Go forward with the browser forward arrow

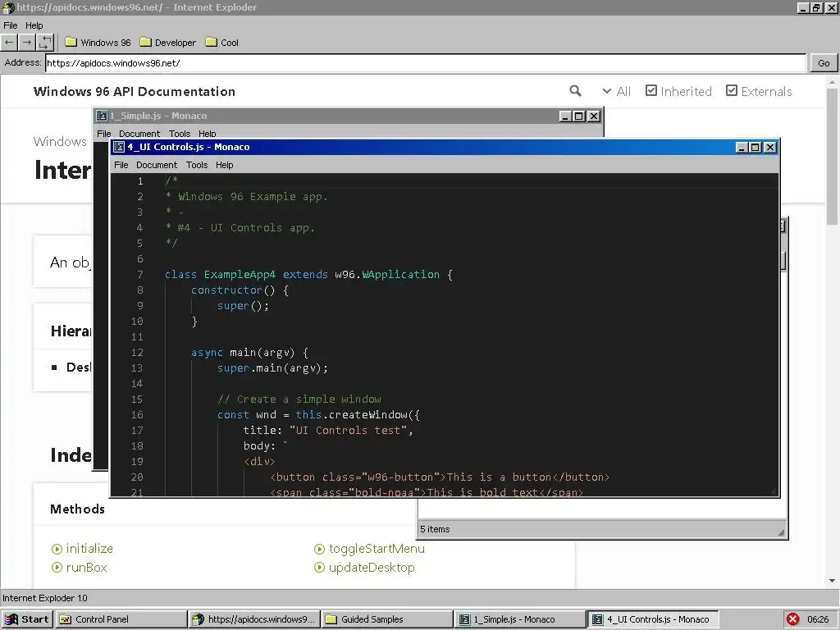pyautogui.click(x=27, y=43)
